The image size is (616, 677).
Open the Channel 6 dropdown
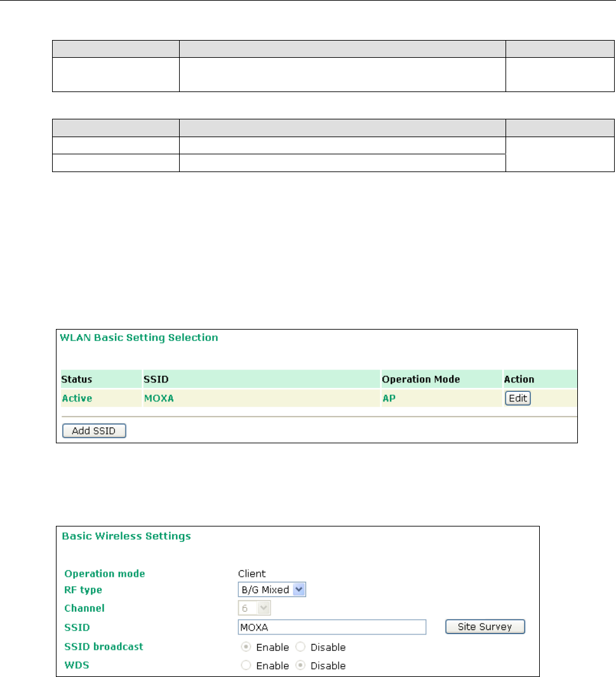tap(254, 608)
